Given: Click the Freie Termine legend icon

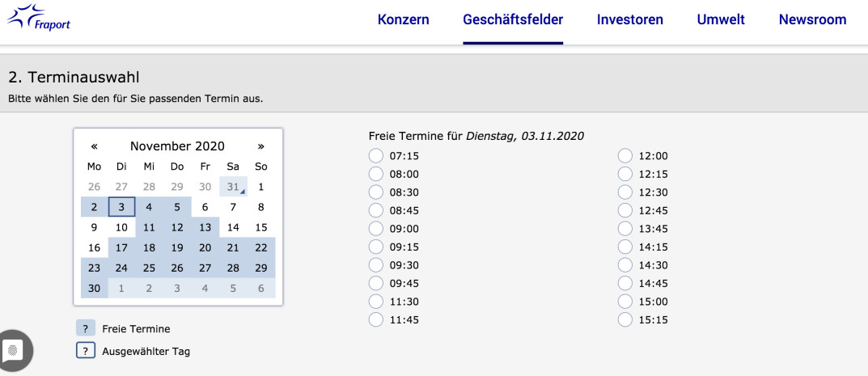Looking at the screenshot, I should 85,328.
